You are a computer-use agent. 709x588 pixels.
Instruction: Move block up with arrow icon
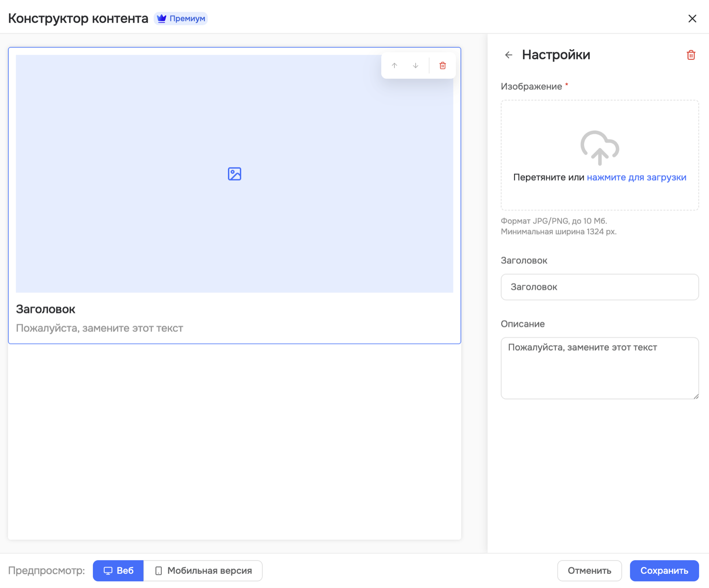coord(394,66)
